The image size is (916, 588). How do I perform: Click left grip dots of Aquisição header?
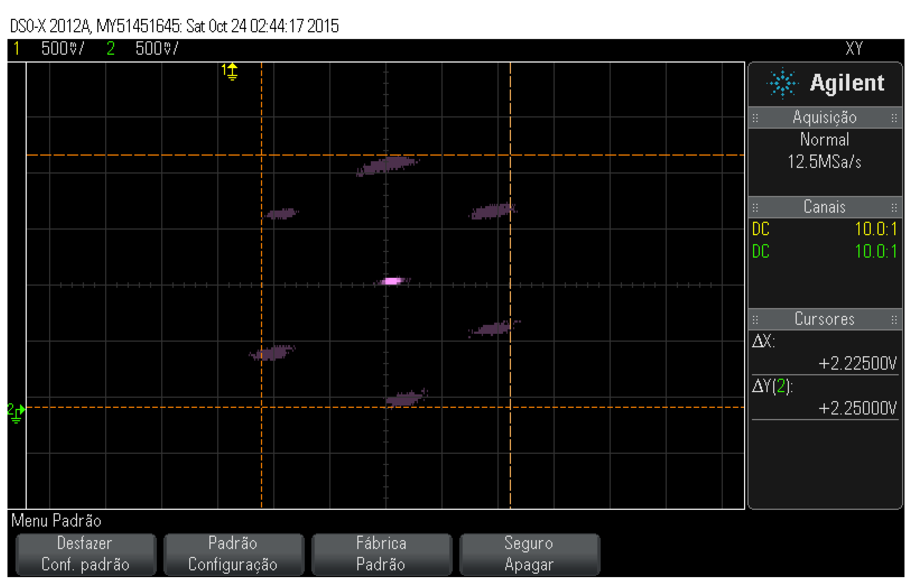(755, 118)
